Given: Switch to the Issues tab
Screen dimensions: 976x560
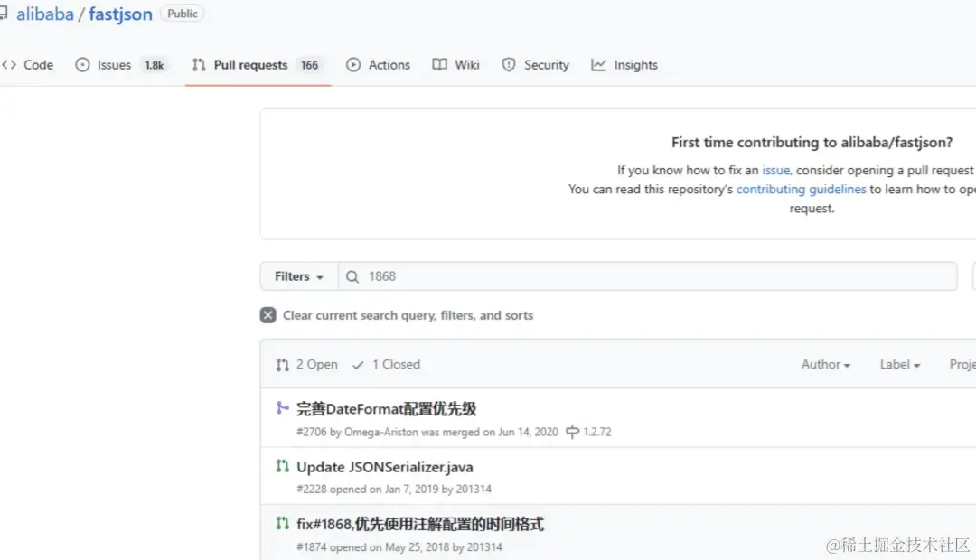Looking at the screenshot, I should click(x=121, y=65).
